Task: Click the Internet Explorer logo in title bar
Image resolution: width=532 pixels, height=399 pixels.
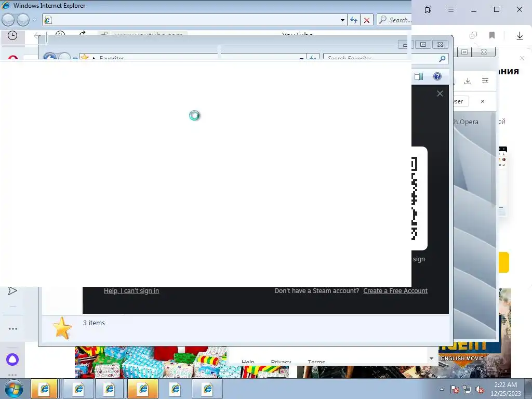Action: 6,5
